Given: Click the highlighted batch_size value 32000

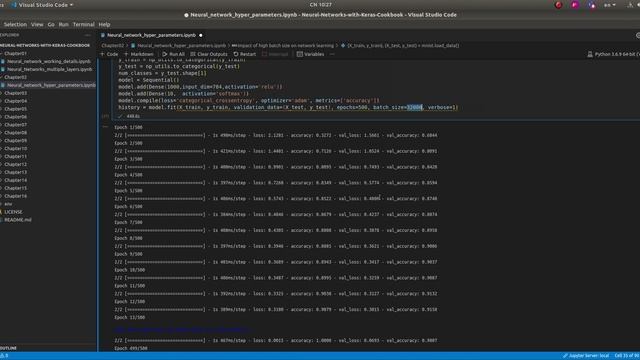Looking at the screenshot, I should coord(414,107).
